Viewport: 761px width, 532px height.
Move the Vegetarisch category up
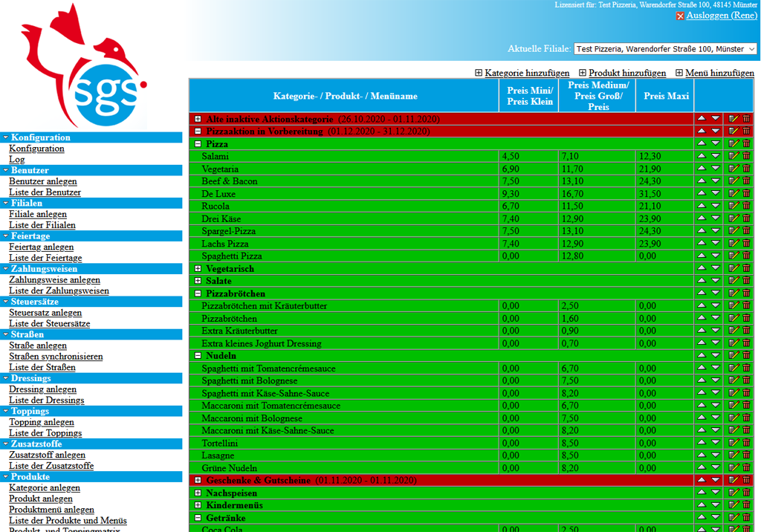coord(702,267)
